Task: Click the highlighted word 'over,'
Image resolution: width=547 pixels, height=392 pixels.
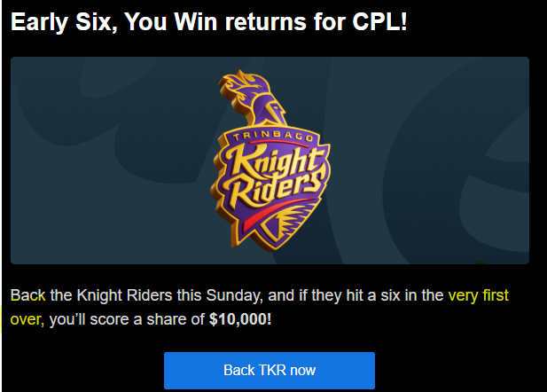Action: point(27,318)
